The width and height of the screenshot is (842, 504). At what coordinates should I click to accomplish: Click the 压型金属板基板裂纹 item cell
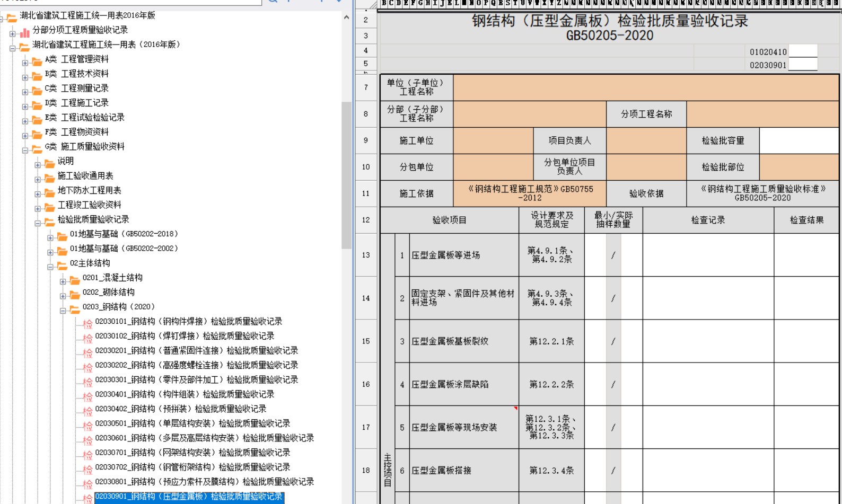pos(464,341)
